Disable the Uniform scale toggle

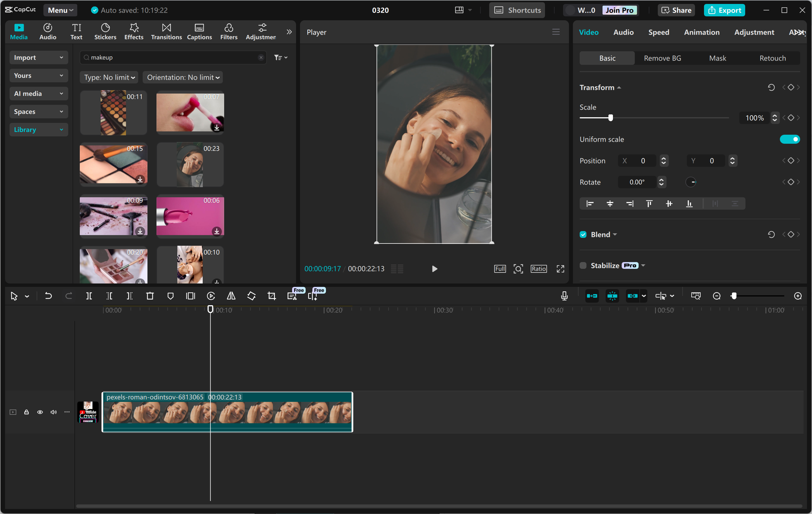[x=790, y=139]
